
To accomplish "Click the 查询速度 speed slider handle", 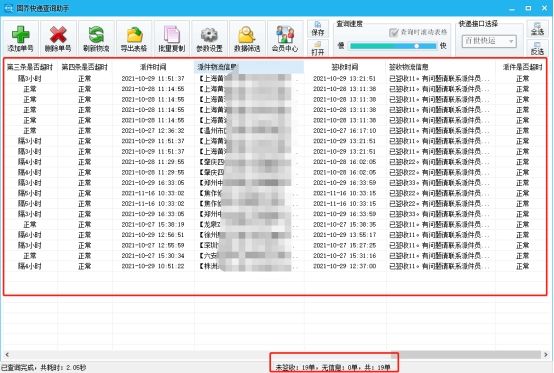I will (417, 46).
